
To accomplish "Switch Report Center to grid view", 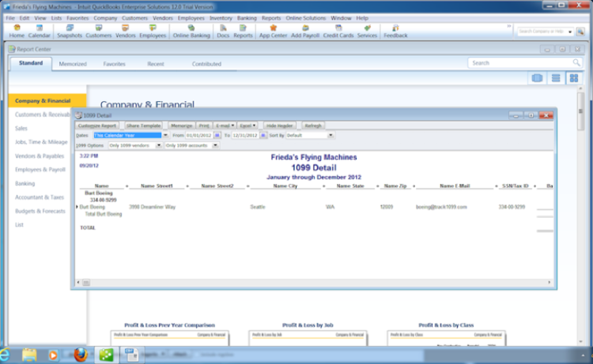I will click(x=574, y=78).
